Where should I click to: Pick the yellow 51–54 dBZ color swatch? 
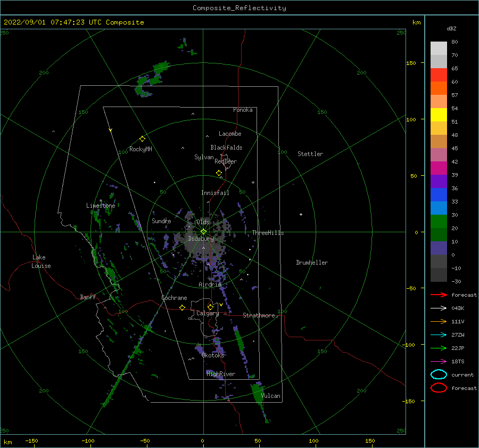coord(439,115)
